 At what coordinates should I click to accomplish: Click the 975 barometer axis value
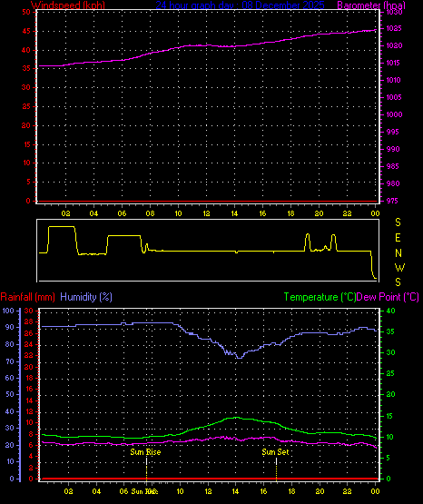pyautogui.click(x=392, y=201)
